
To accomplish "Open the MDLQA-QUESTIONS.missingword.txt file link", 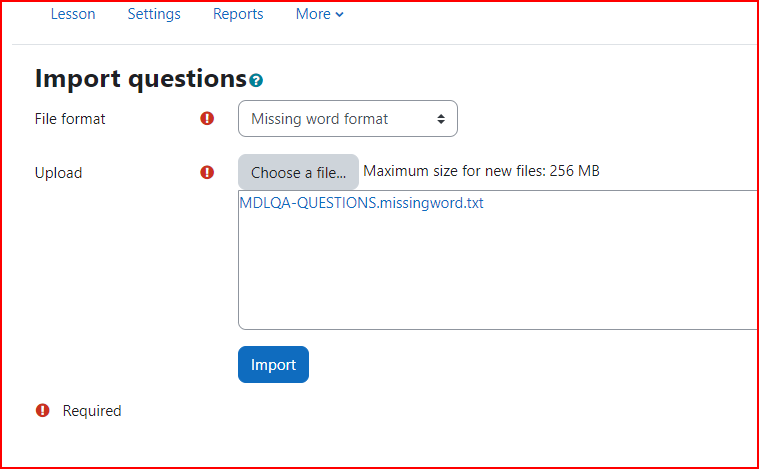I will [x=361, y=202].
